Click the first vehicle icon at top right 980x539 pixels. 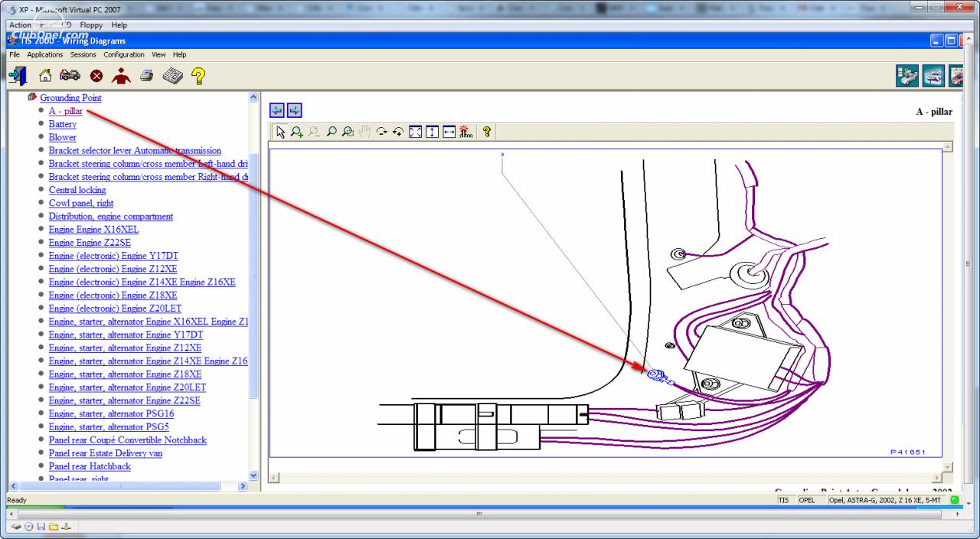click(x=907, y=76)
